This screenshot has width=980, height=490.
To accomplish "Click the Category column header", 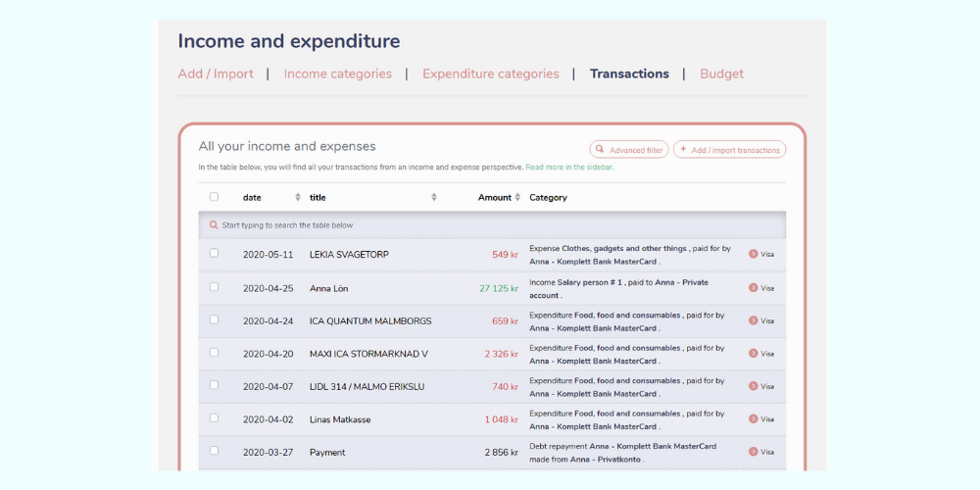I will pyautogui.click(x=548, y=198).
